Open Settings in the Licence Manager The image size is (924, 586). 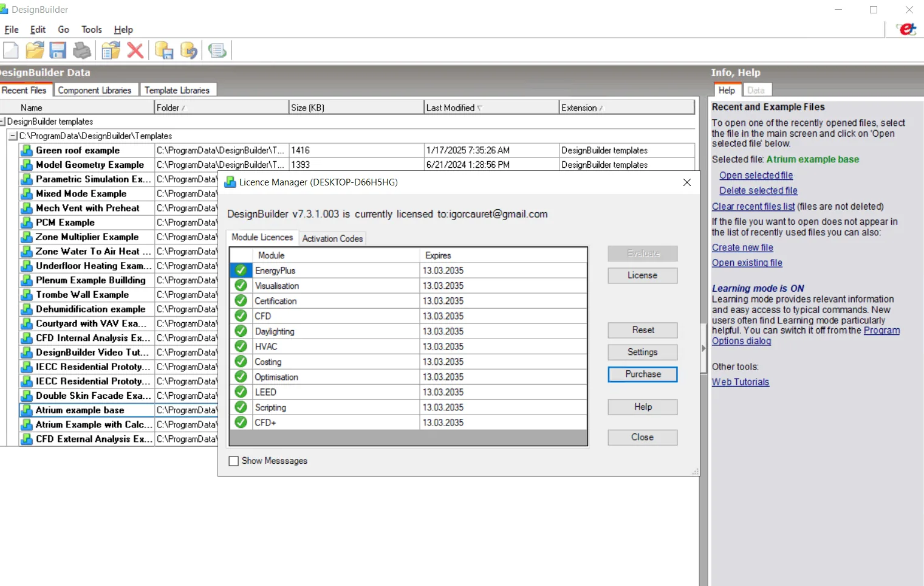point(643,352)
